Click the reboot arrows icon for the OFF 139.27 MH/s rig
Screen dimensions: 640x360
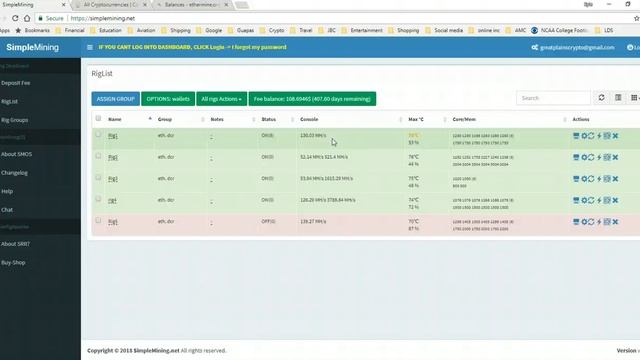point(591,222)
